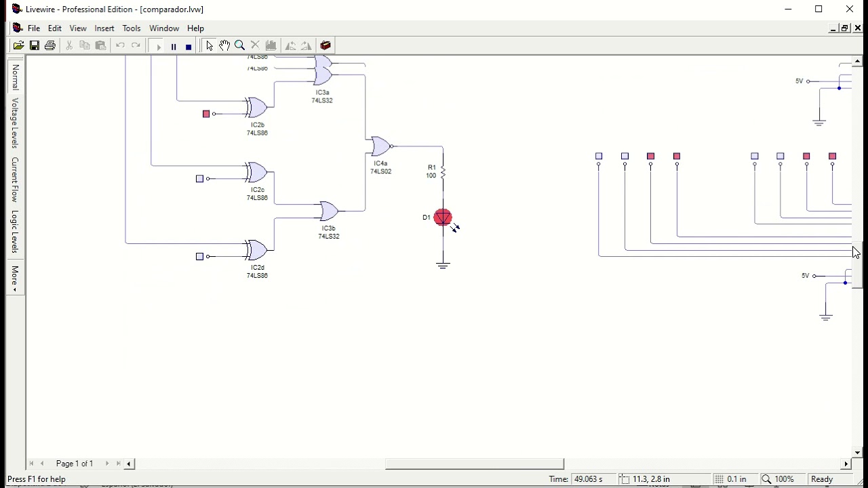Go to next page with page arrow

click(x=107, y=464)
